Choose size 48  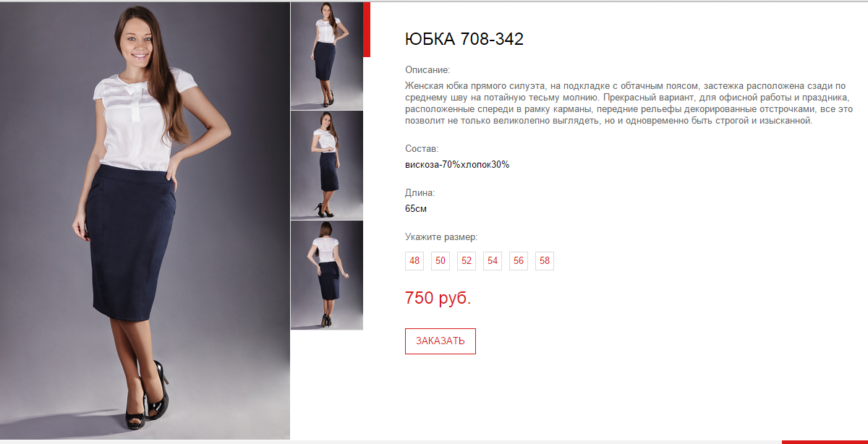point(414,261)
